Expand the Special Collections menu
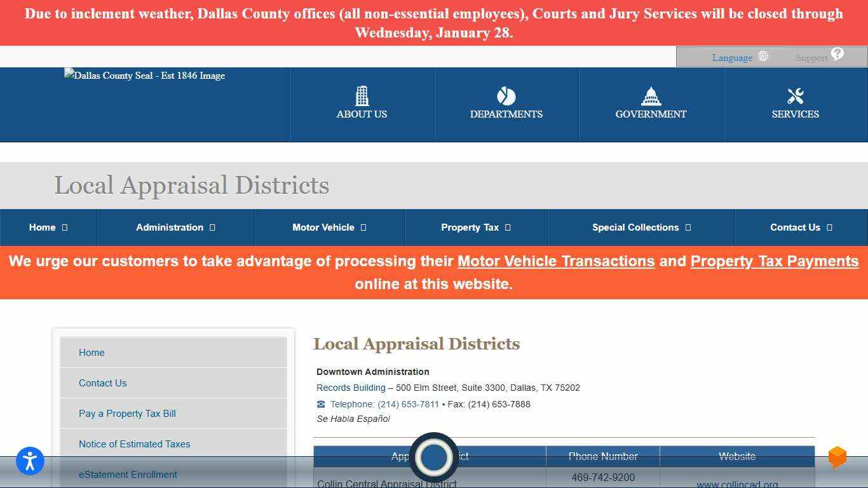Screen dimensions: 868x488 (641, 227)
